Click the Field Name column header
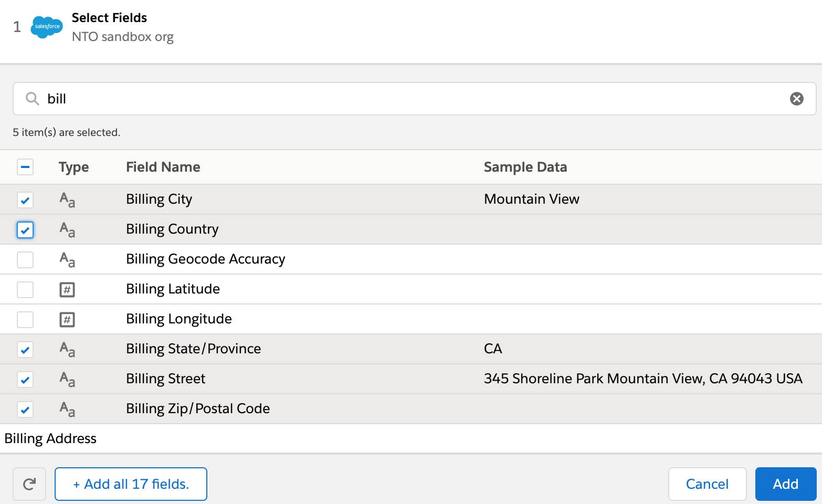Screen dimensions: 822x504 click(163, 167)
